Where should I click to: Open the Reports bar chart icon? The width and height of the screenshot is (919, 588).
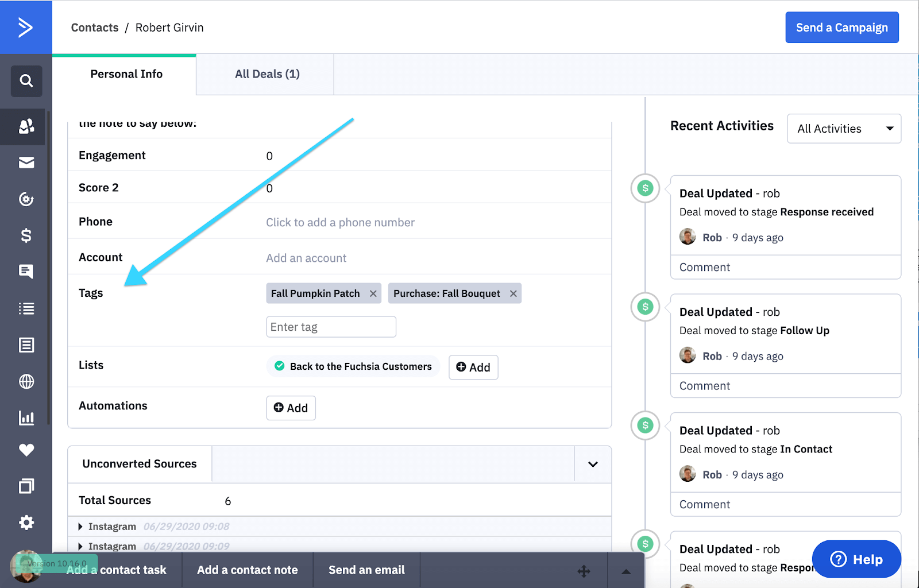tap(26, 417)
